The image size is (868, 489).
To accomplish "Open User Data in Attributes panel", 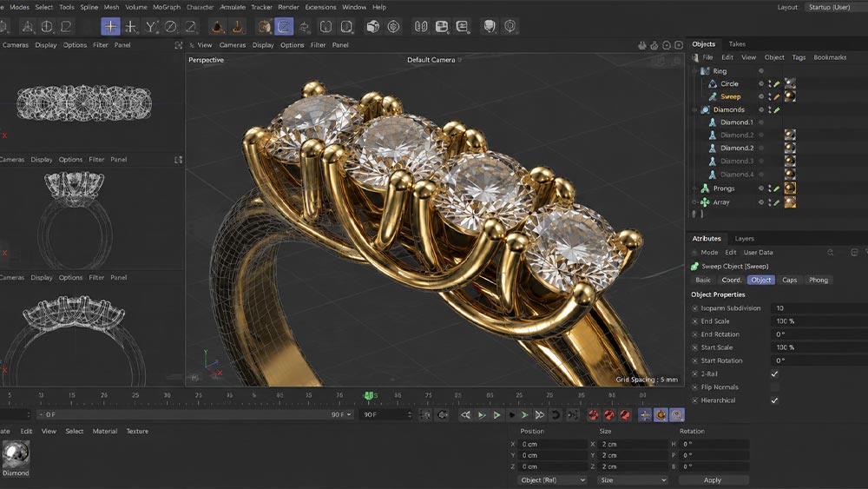I will click(758, 253).
